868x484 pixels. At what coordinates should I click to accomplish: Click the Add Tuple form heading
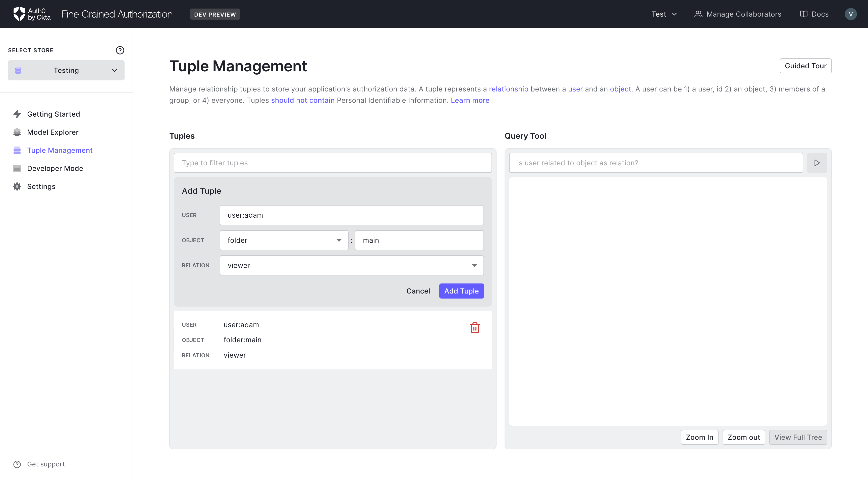point(201,191)
